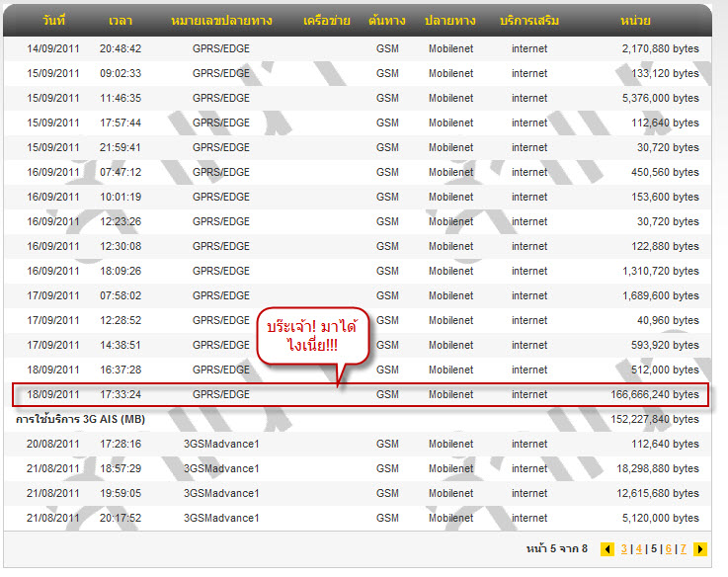Click the ต้นทาง column header
This screenshot has width=728, height=577.
pos(387,21)
